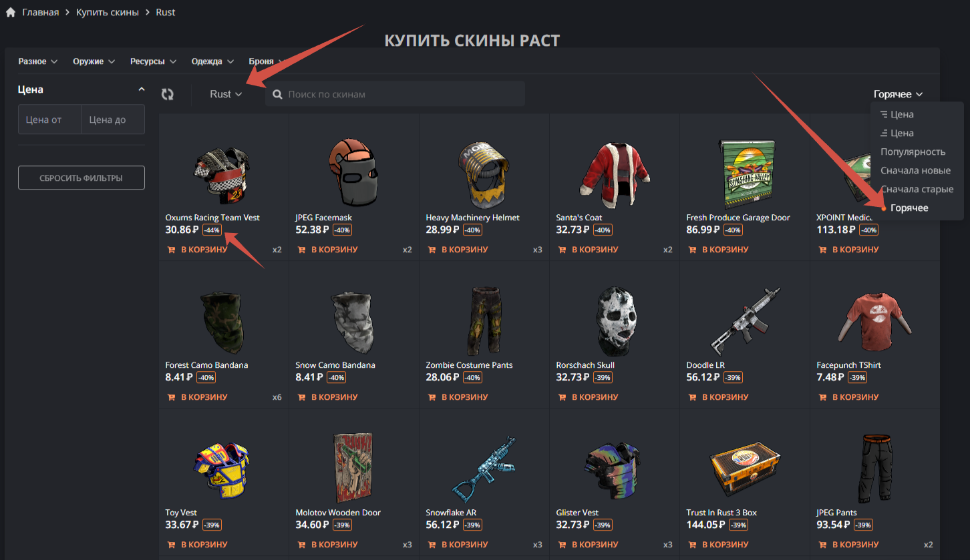The image size is (970, 560).
Task: Open the Snowflake AR skin thumbnail
Action: pyautogui.click(x=484, y=465)
